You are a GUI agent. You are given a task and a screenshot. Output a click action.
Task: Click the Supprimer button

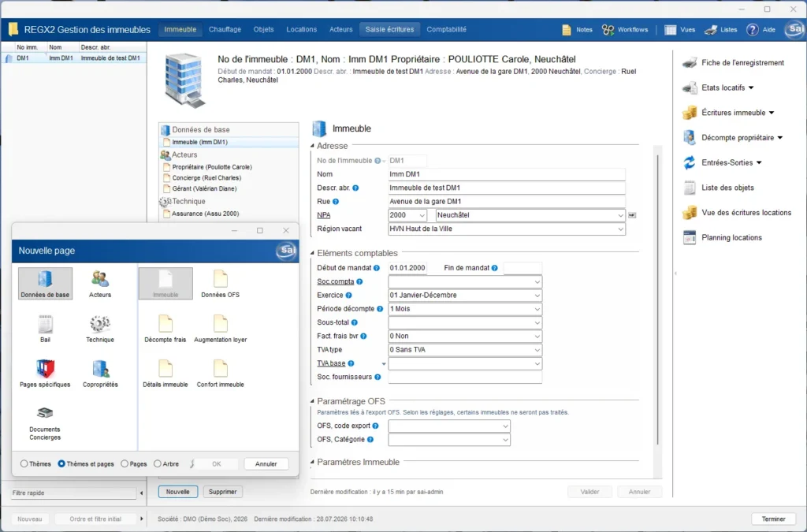coord(223,492)
